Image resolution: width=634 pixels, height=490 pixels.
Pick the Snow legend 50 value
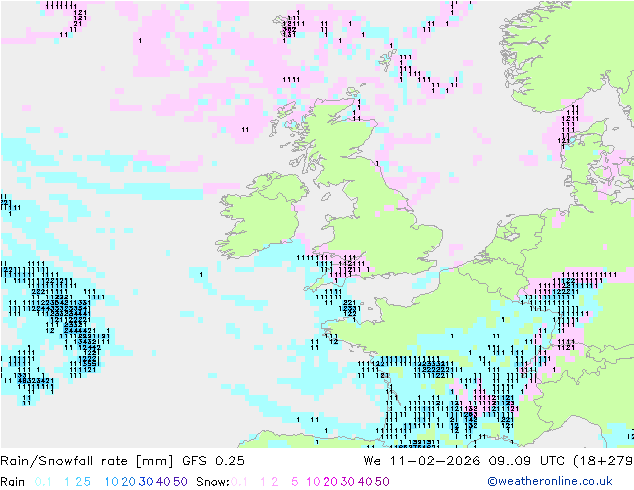pos(383,482)
